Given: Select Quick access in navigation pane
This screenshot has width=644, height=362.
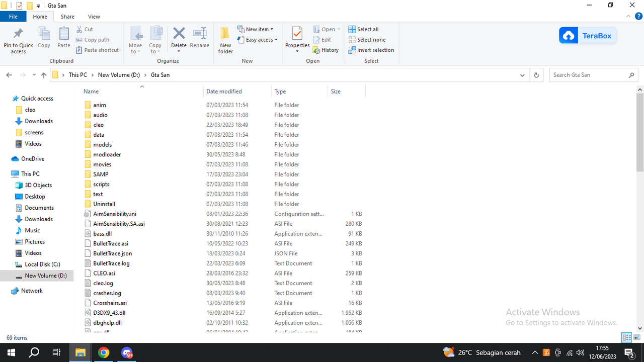Looking at the screenshot, I should [37, 99].
